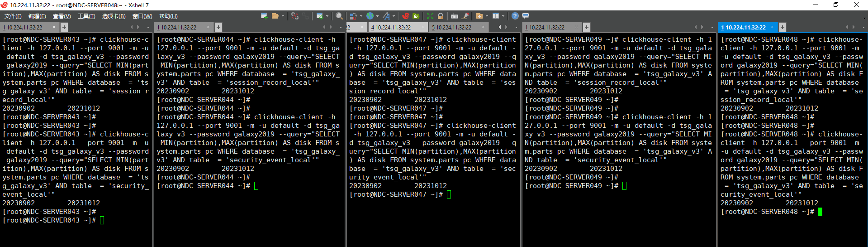This screenshot has width=868, height=247.
Task: Select tab 5 10.224.11.32:22
Action: click(x=453, y=27)
